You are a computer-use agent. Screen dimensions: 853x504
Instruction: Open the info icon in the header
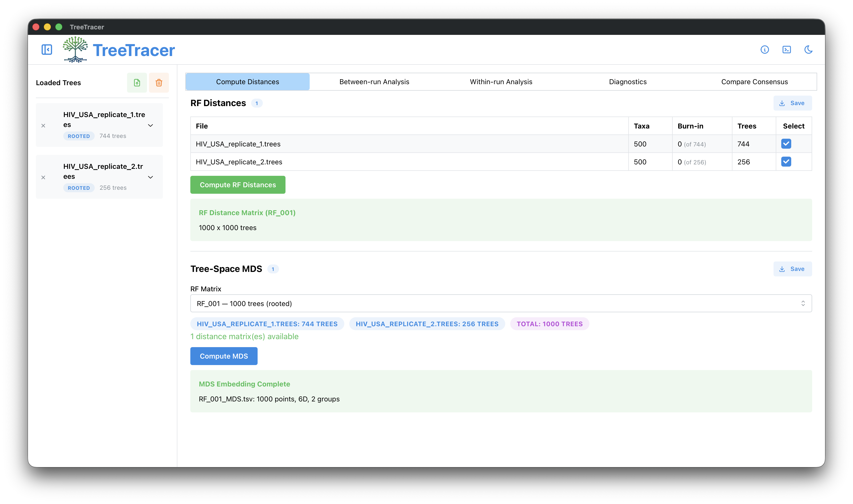764,50
